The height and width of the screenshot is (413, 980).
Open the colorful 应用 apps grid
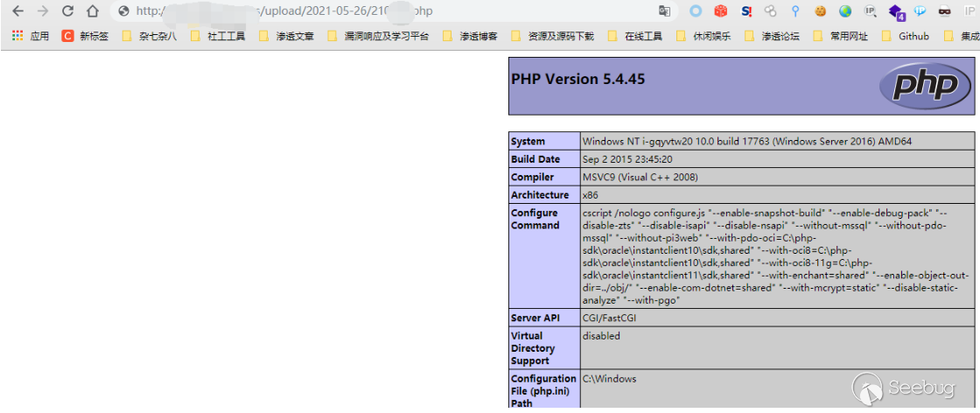point(30,36)
